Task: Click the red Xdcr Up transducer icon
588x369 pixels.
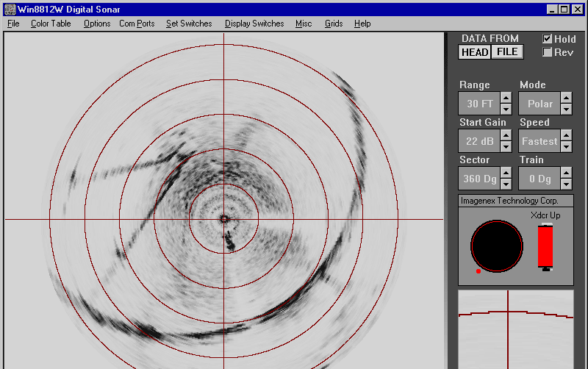Action: coord(545,247)
